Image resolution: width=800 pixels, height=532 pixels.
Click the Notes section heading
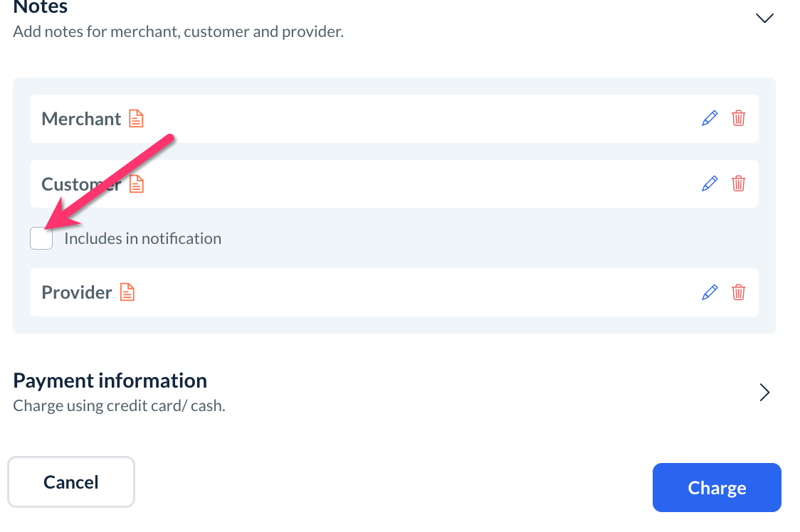click(41, 8)
